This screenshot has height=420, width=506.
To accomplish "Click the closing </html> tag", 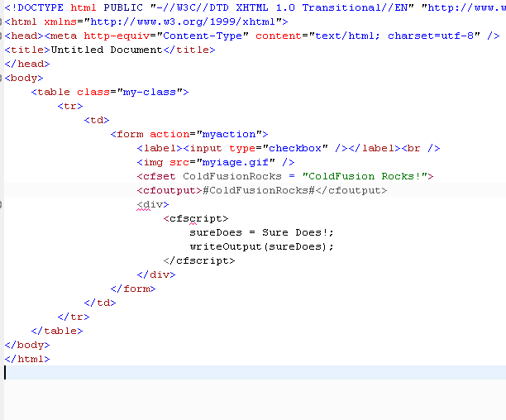I will (27, 359).
